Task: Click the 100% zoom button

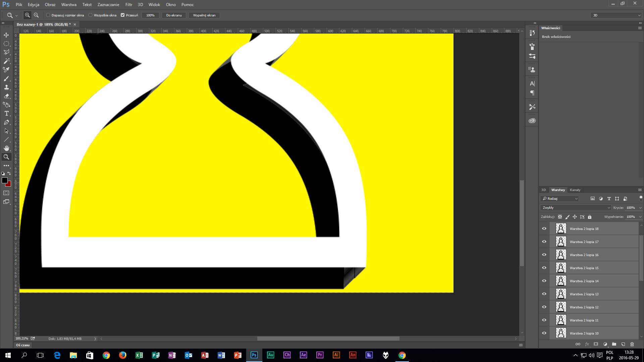Action: [x=150, y=15]
